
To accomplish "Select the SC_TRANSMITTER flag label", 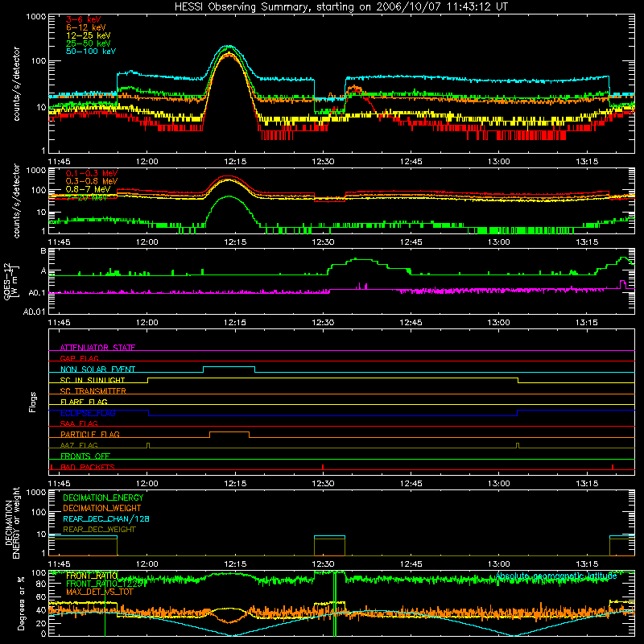I will [93, 390].
